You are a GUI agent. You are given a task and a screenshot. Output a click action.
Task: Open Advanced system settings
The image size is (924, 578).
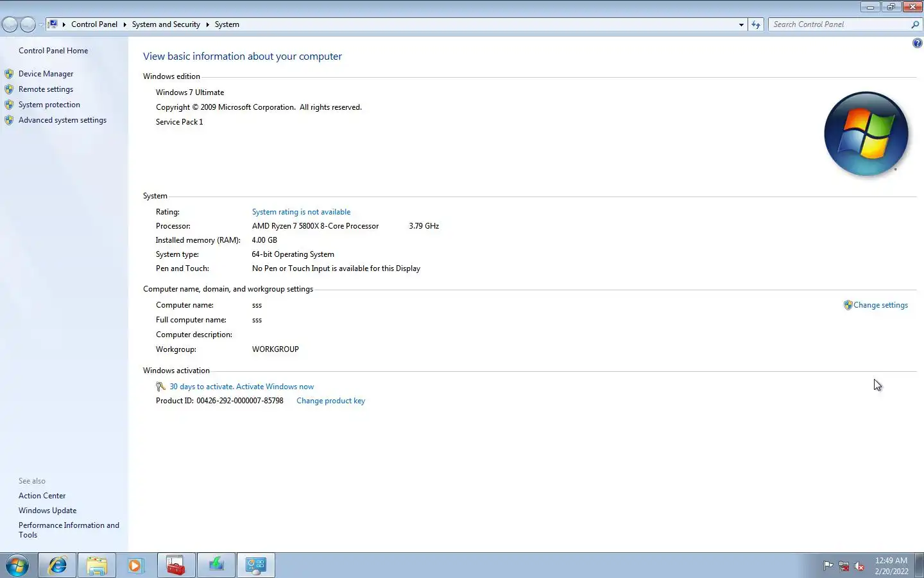62,120
